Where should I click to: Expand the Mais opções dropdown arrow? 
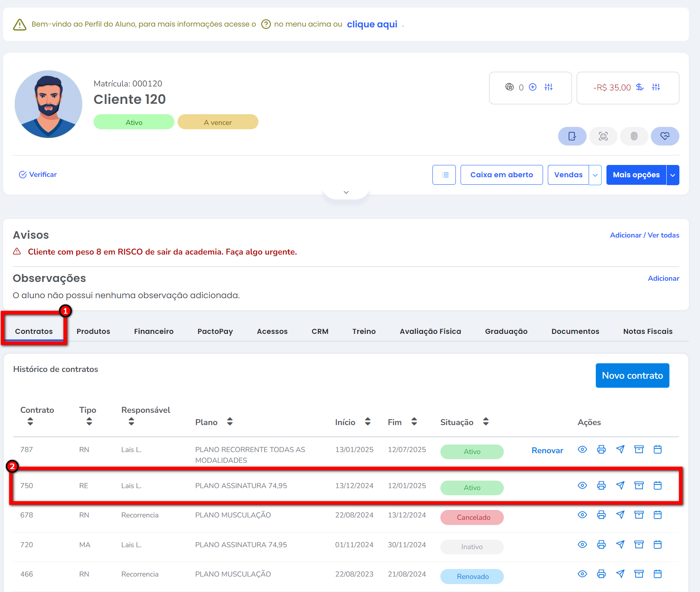(673, 175)
